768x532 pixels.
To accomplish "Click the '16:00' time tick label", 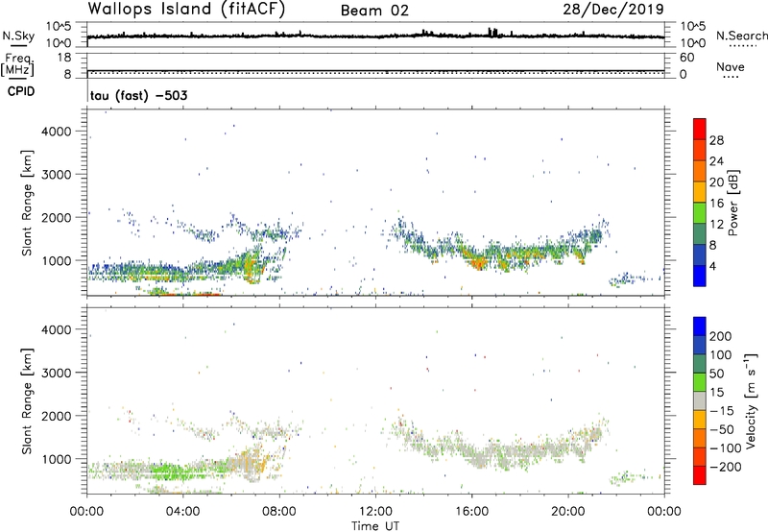I will 471,512.
